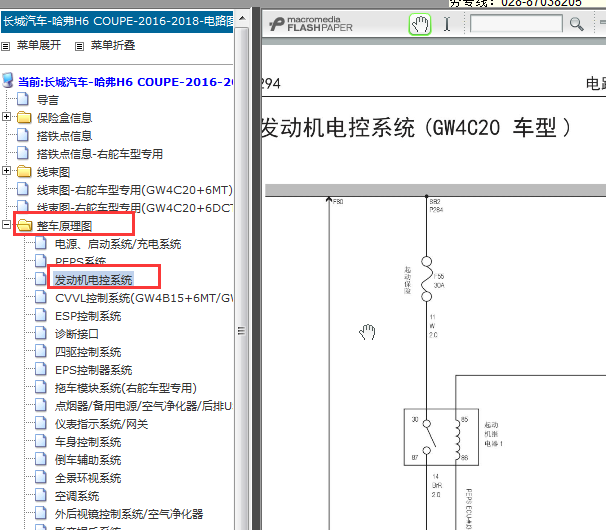
Task: Open the 空调系统 page
Action: point(77,496)
